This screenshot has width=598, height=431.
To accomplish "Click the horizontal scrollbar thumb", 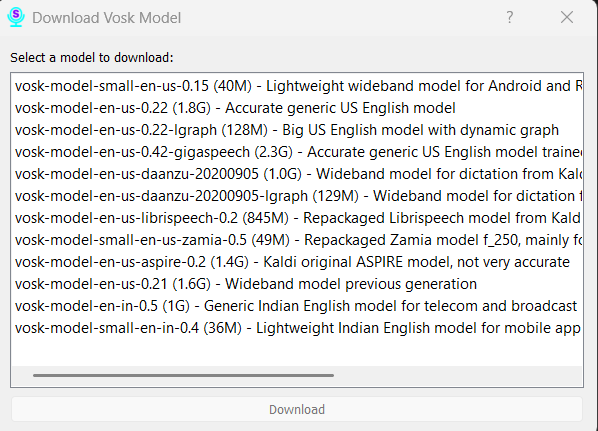I will 183,376.
